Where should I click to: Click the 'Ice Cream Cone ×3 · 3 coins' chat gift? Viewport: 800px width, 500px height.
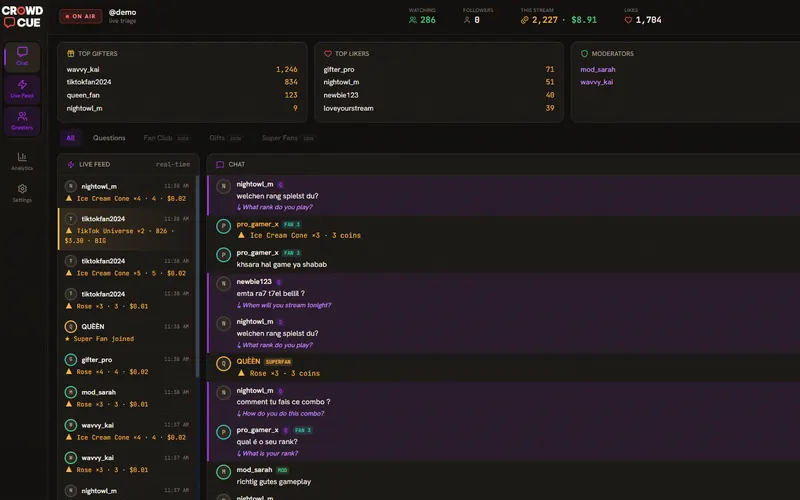(x=299, y=236)
